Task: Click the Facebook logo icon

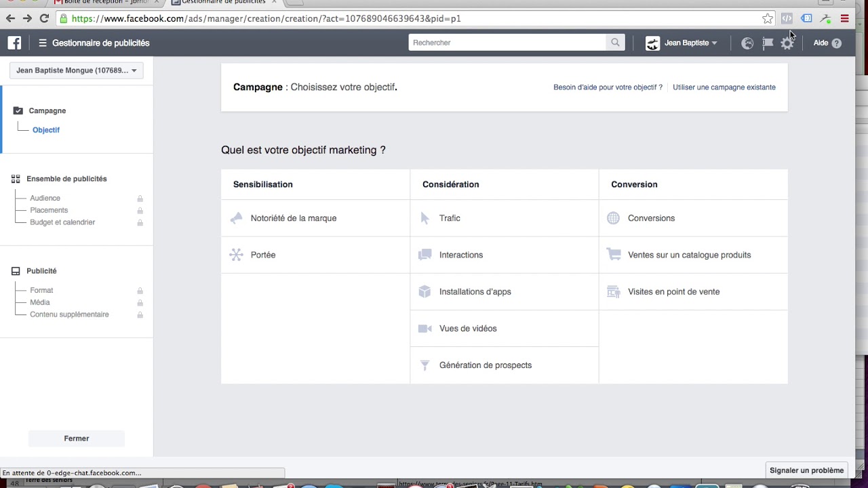Action: [14, 43]
